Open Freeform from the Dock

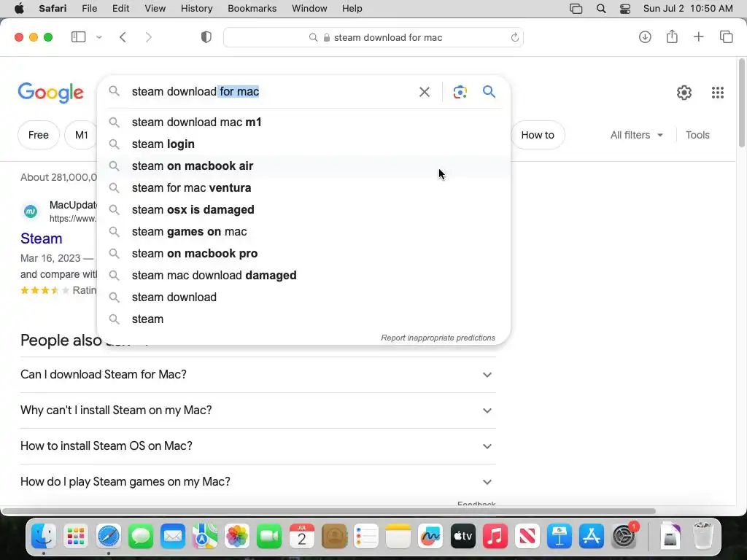pos(430,536)
